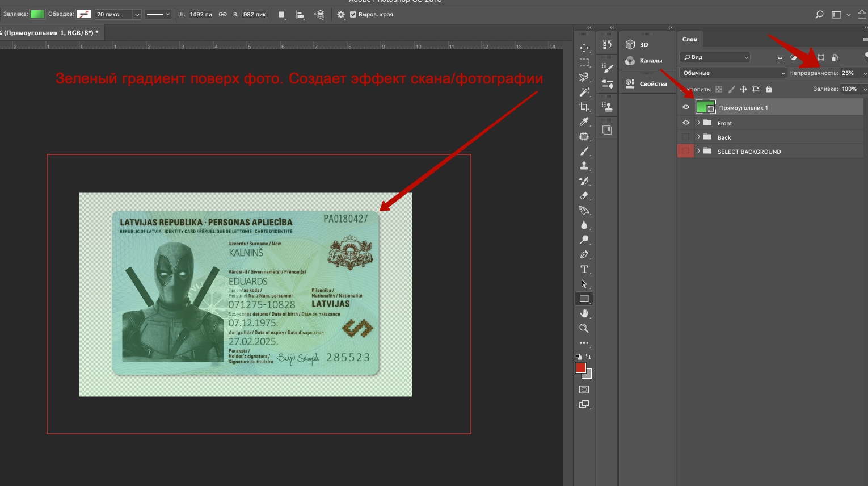This screenshot has width=868, height=486.
Task: Select the Hand tool
Action: [x=584, y=313]
